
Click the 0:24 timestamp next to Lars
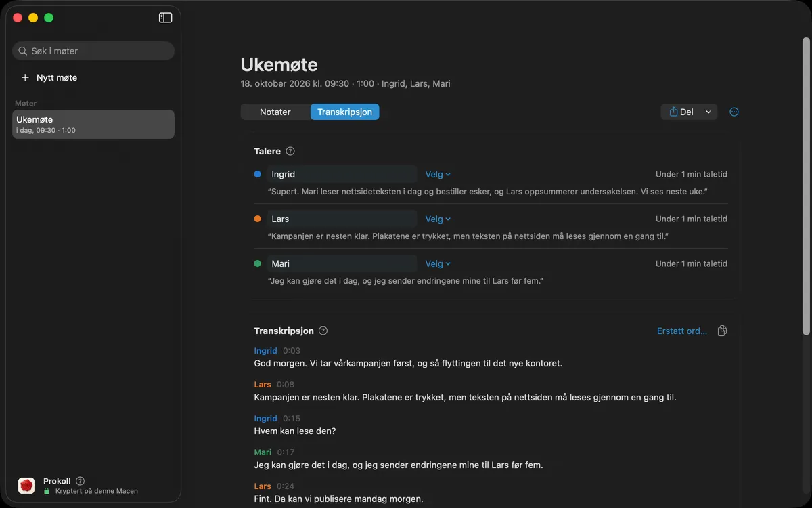[x=286, y=486]
